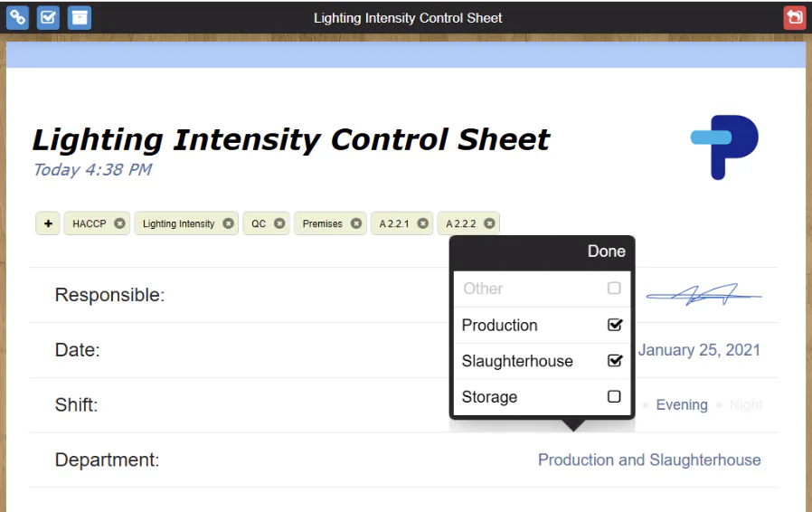Image resolution: width=812 pixels, height=512 pixels.
Task: Click the Today 4:38 PM timestamp
Action: 93,169
